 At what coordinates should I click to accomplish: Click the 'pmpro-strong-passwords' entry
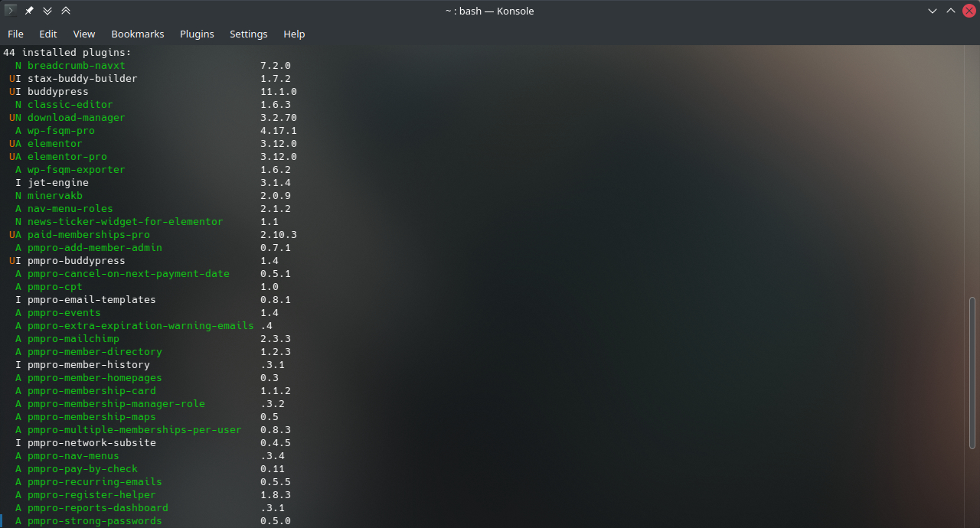click(x=95, y=521)
